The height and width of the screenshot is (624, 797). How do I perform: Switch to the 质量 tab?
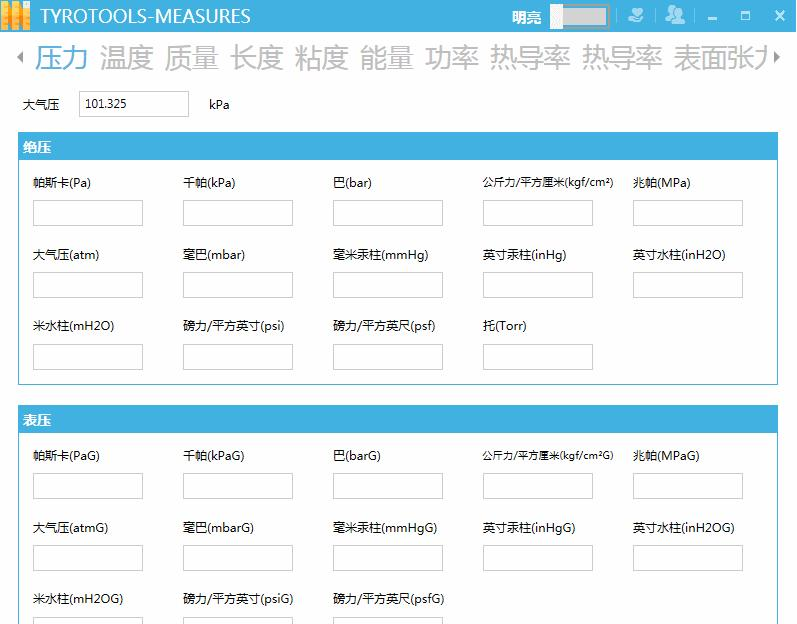coord(191,57)
